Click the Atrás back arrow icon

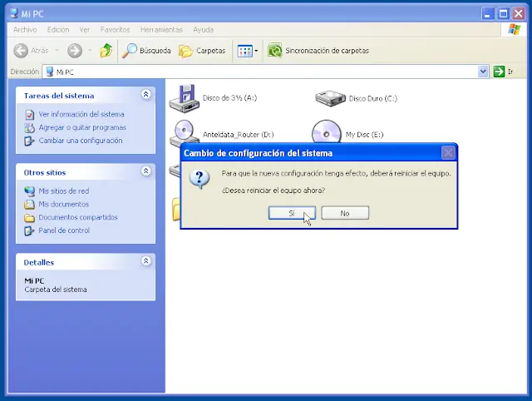pos(21,51)
